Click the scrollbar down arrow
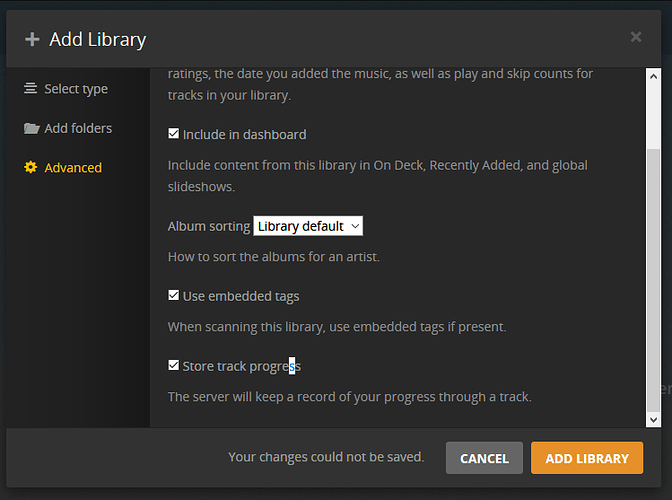This screenshot has height=500, width=672. click(653, 419)
